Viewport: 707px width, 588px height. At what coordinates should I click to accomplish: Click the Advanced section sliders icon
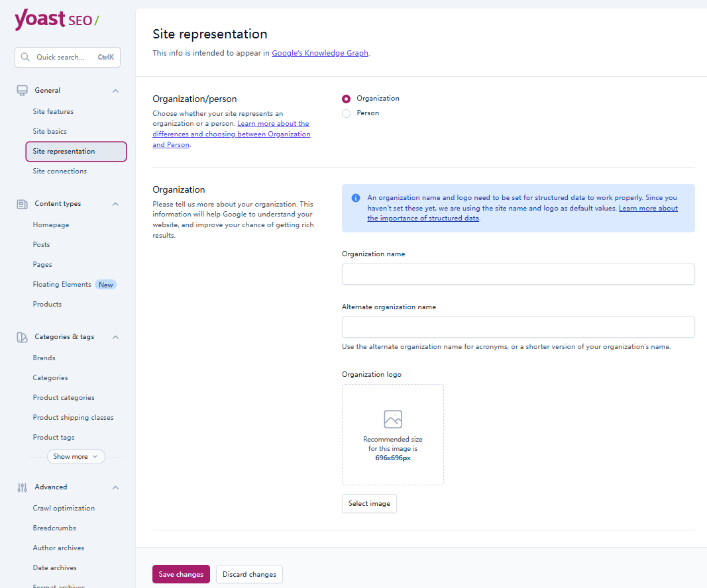[22, 487]
